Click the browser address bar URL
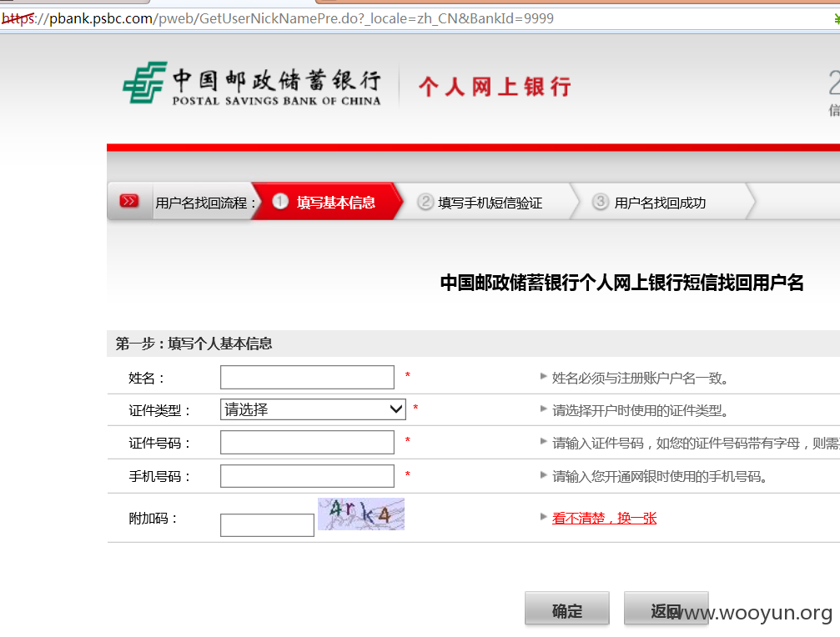 pos(278,18)
